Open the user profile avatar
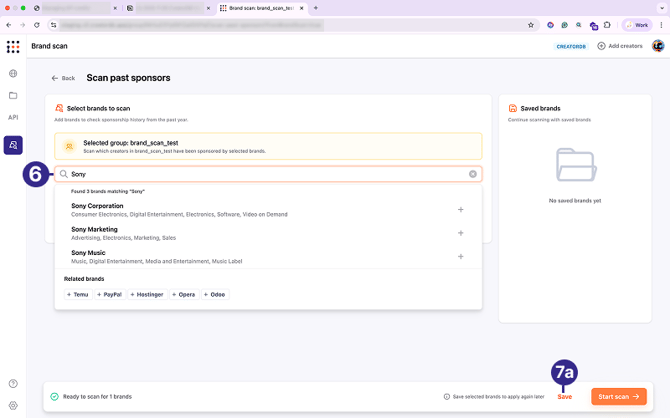The image size is (670, 418). click(x=658, y=46)
